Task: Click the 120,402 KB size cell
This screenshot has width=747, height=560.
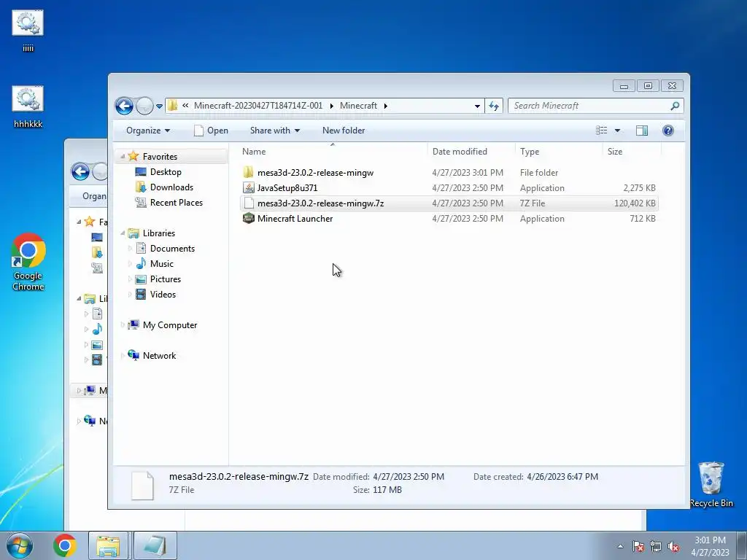Action: point(635,203)
